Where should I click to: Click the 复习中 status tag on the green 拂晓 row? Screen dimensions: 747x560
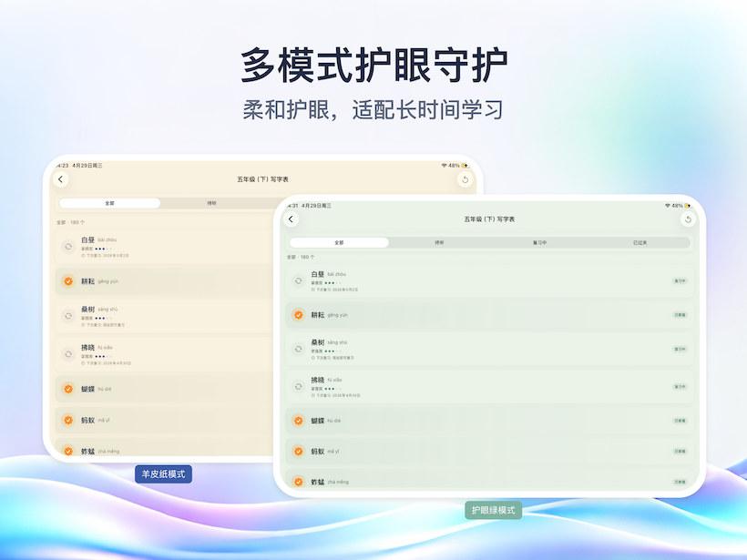(x=680, y=387)
